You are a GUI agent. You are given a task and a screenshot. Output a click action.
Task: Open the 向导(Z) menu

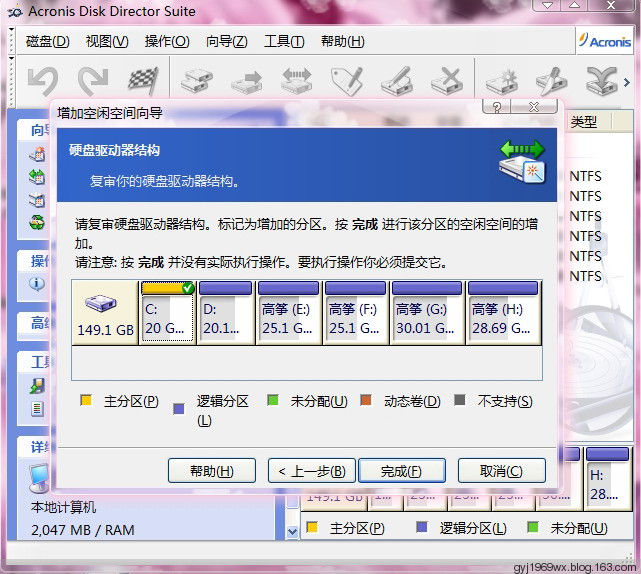pyautogui.click(x=226, y=41)
